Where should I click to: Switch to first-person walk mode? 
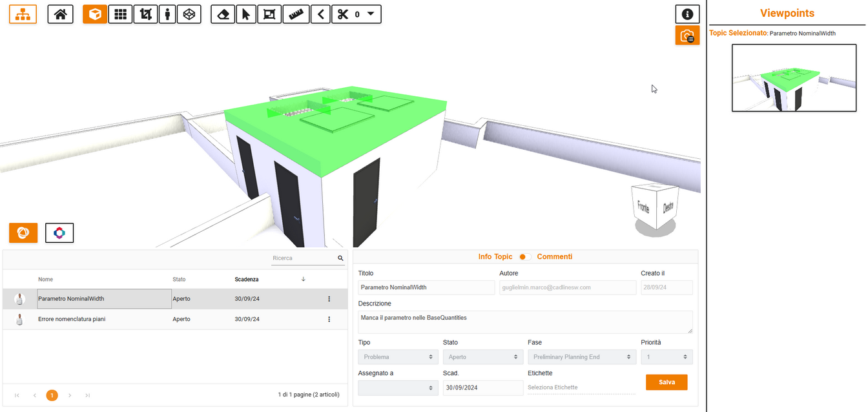[x=167, y=14]
